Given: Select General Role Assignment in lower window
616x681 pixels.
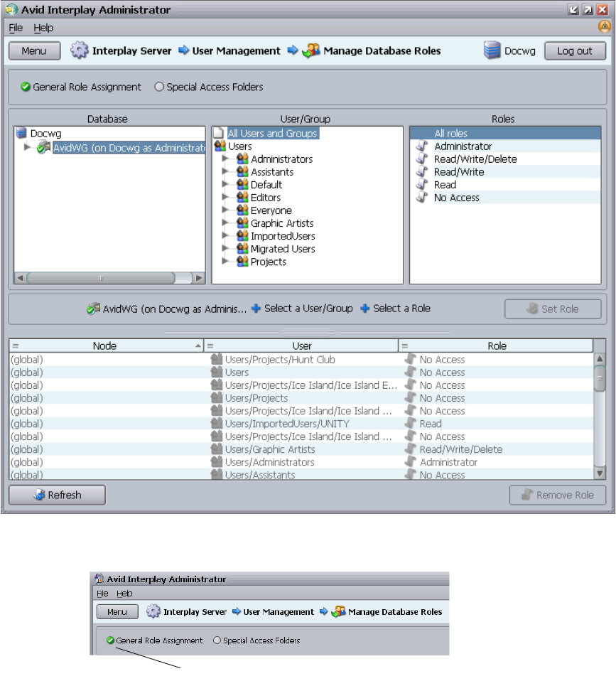Looking at the screenshot, I should click(x=155, y=640).
